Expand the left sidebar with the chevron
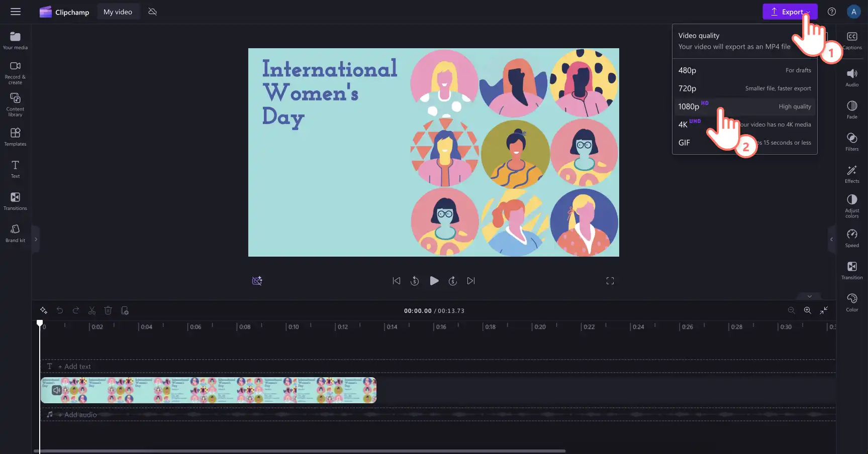 36,240
